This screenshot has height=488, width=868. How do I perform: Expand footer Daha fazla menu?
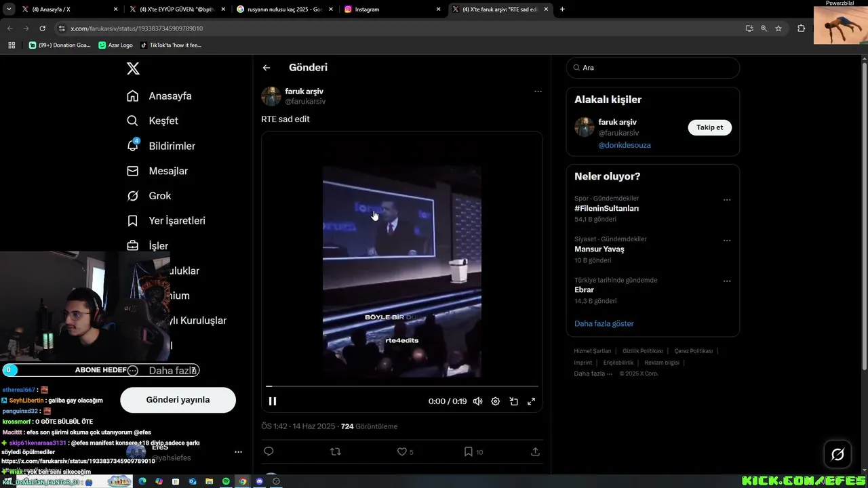[x=593, y=373]
